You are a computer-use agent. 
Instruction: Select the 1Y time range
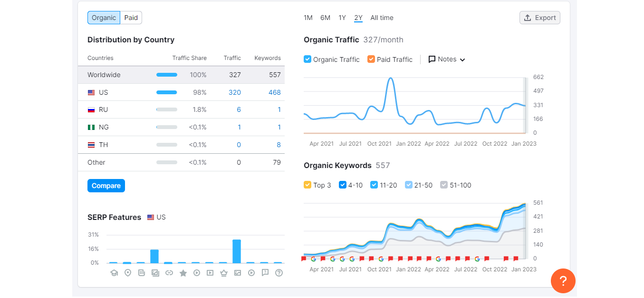pyautogui.click(x=342, y=18)
